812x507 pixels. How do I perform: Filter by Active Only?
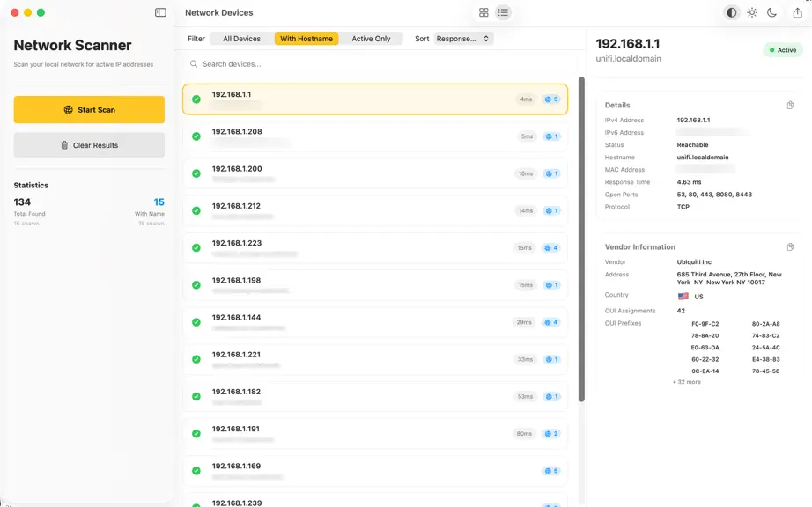[x=371, y=38]
